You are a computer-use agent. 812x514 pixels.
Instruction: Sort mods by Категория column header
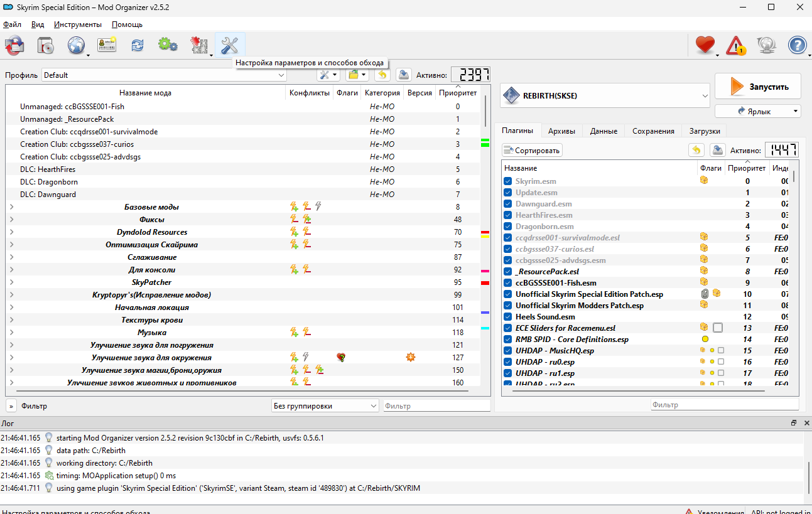coord(382,92)
